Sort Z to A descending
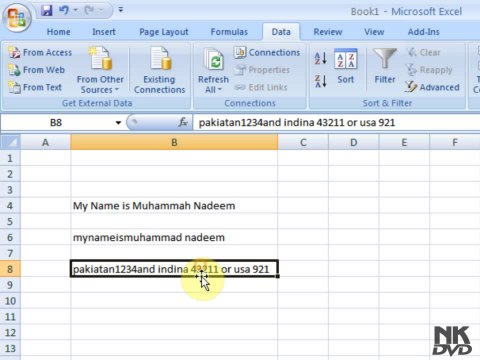The width and height of the screenshot is (480, 360). coord(320,81)
